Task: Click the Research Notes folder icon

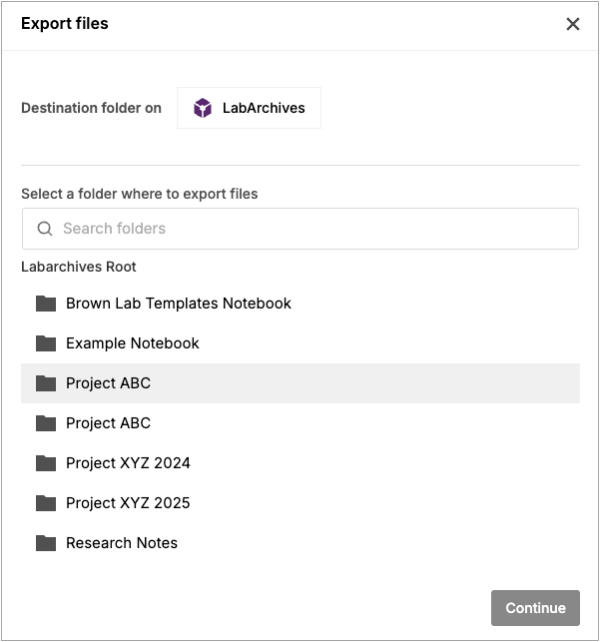Action: click(46, 543)
